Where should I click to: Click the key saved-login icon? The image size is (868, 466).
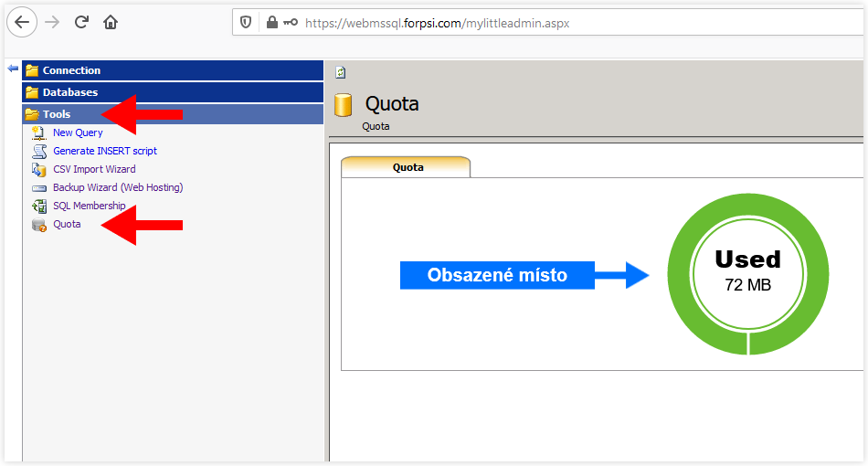[x=291, y=22]
